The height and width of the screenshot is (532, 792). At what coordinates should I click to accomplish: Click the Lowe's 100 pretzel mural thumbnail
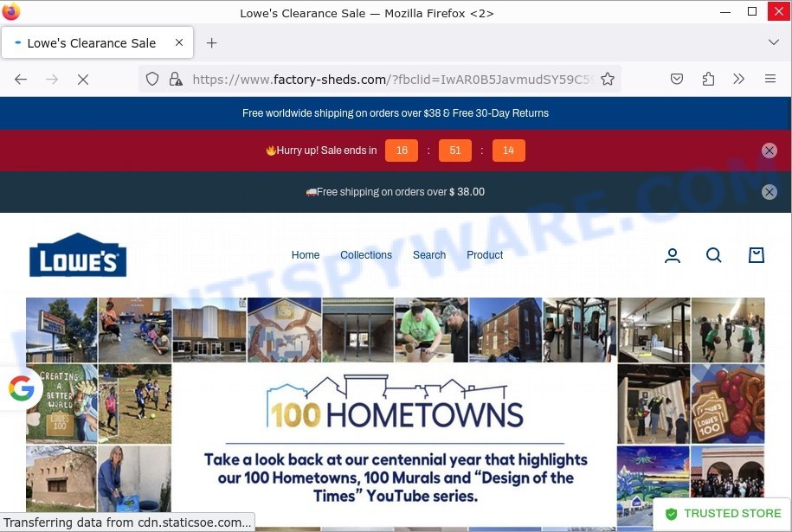pyautogui.click(x=727, y=404)
